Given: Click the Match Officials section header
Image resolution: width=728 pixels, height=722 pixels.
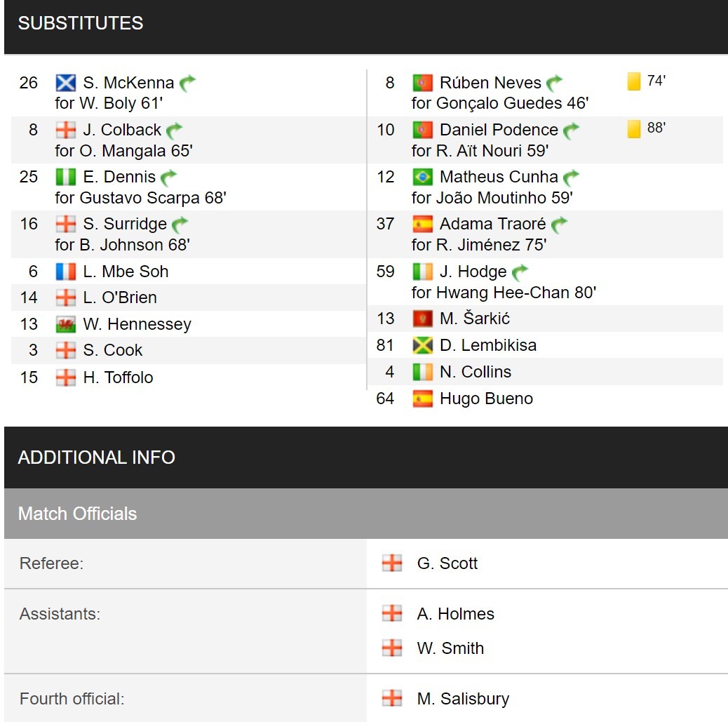Looking at the screenshot, I should 366,514.
